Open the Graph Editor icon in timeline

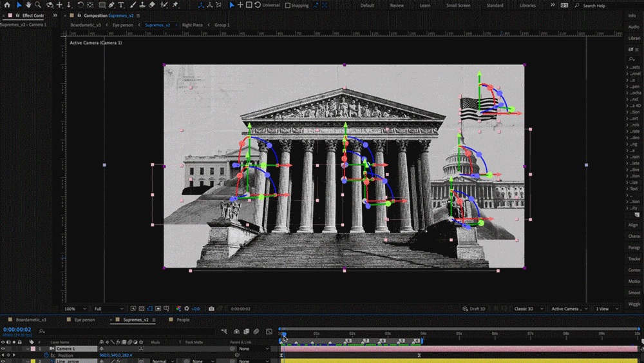269,331
